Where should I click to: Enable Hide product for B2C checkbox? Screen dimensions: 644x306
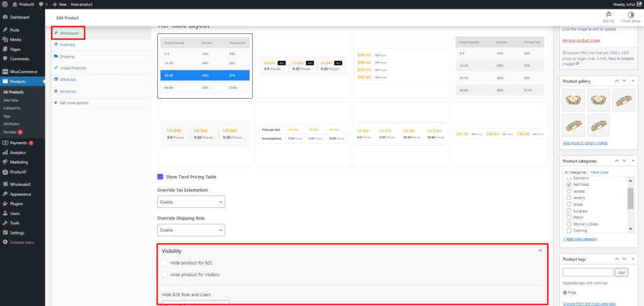coord(165,263)
